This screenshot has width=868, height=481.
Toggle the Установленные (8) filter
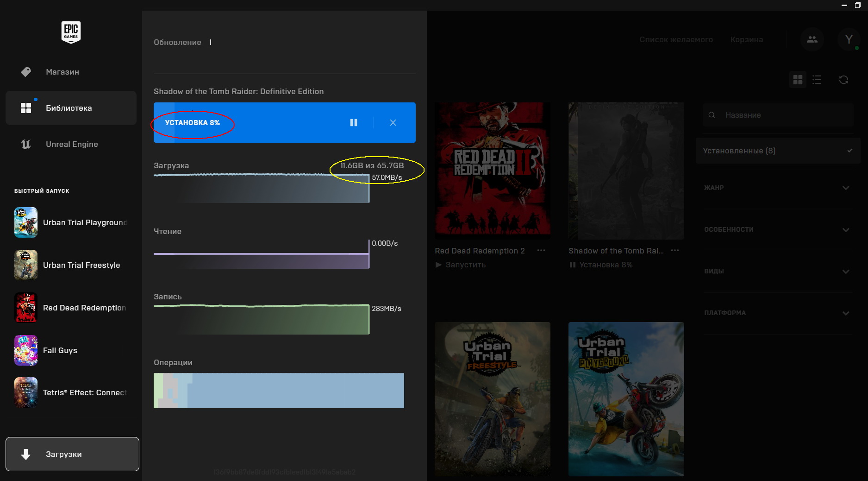778,151
